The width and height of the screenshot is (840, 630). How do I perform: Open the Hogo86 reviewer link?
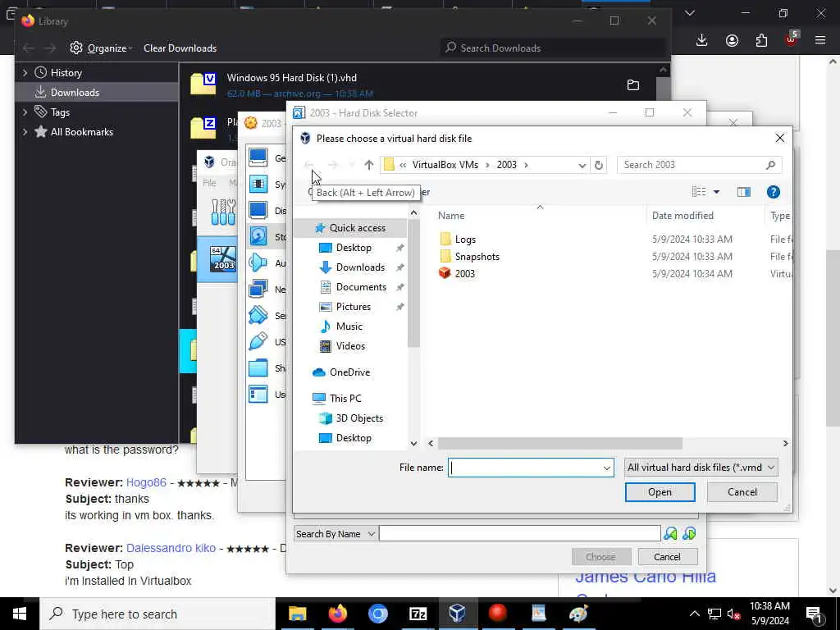[146, 482]
